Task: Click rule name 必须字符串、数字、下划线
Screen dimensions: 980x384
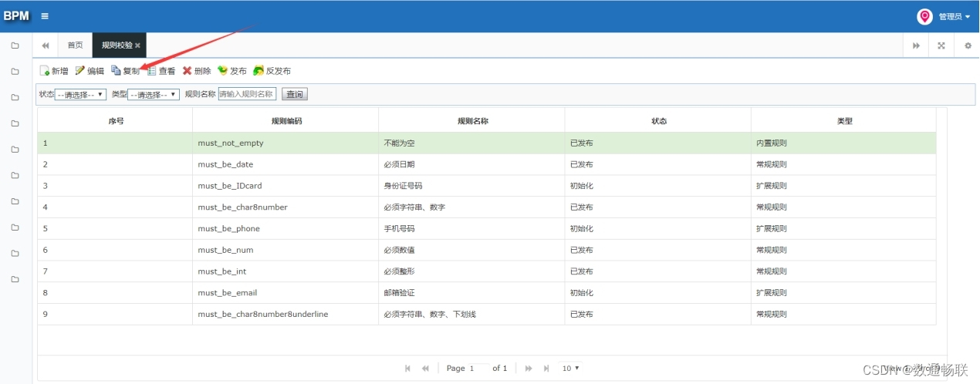Action: (430, 315)
